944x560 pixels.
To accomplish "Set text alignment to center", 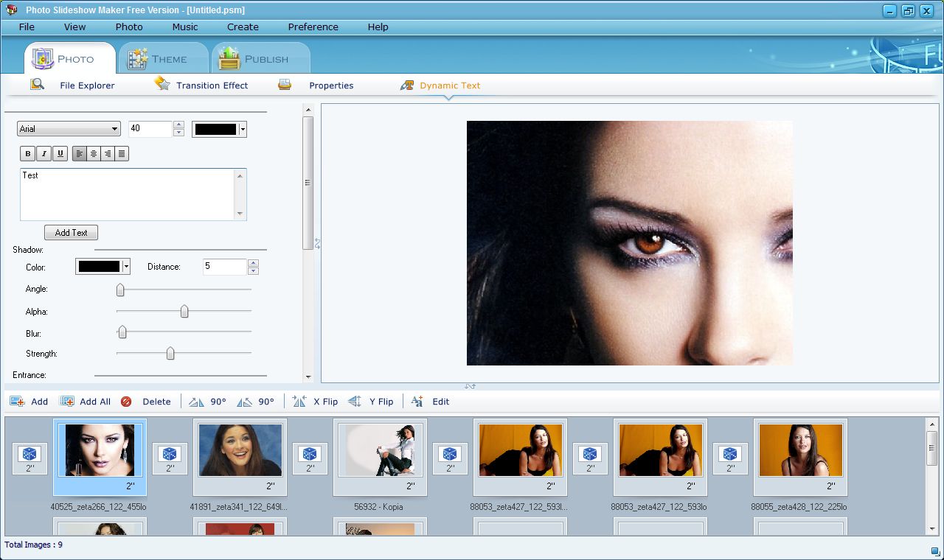I will pos(94,153).
